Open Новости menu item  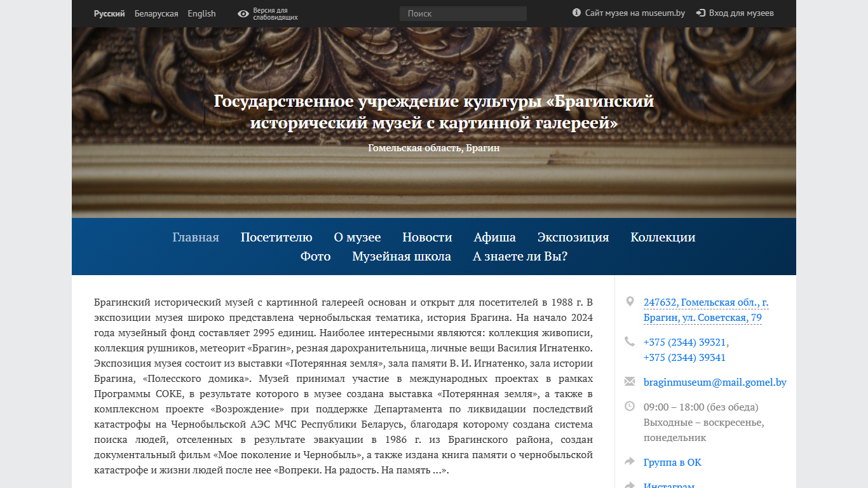[x=427, y=237]
